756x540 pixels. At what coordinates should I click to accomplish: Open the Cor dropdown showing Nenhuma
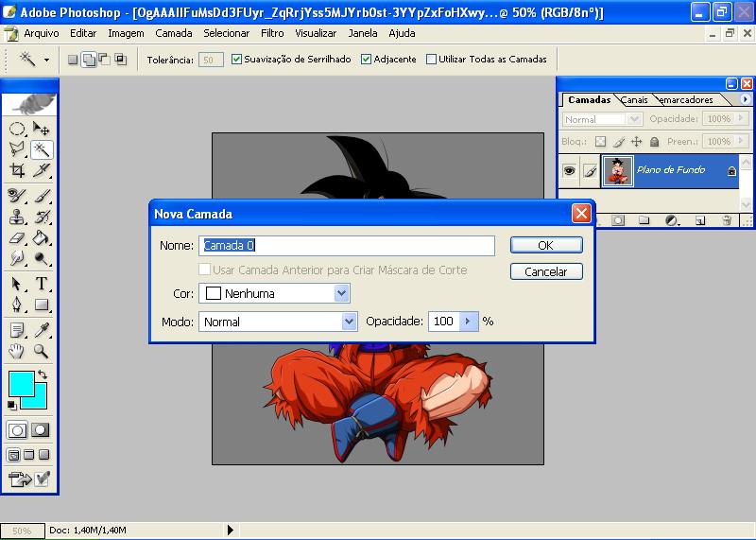tap(274, 293)
